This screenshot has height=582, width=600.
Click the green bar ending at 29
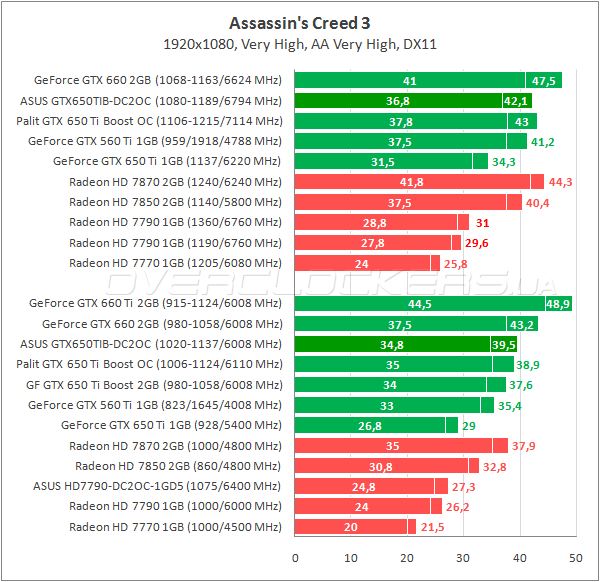point(376,425)
